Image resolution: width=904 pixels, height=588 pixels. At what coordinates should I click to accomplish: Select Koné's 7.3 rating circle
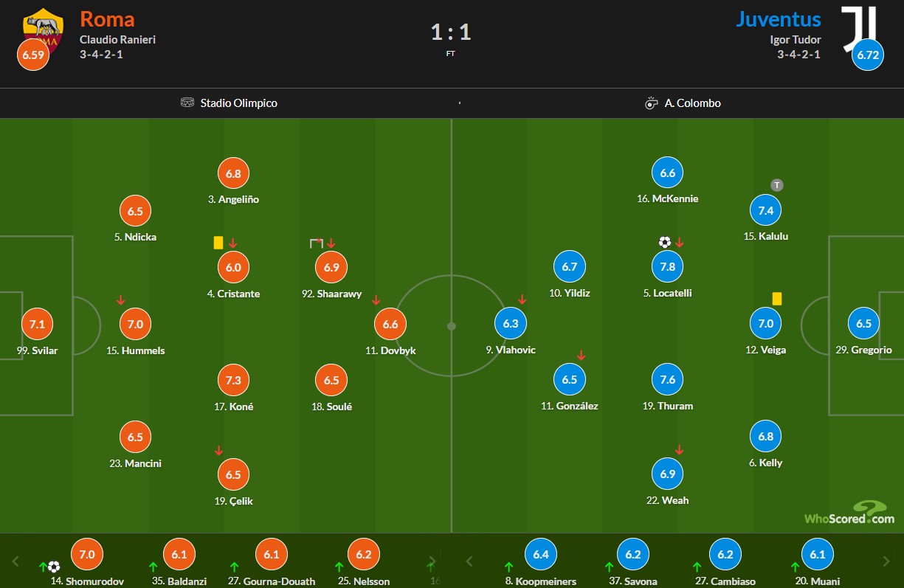(x=233, y=380)
